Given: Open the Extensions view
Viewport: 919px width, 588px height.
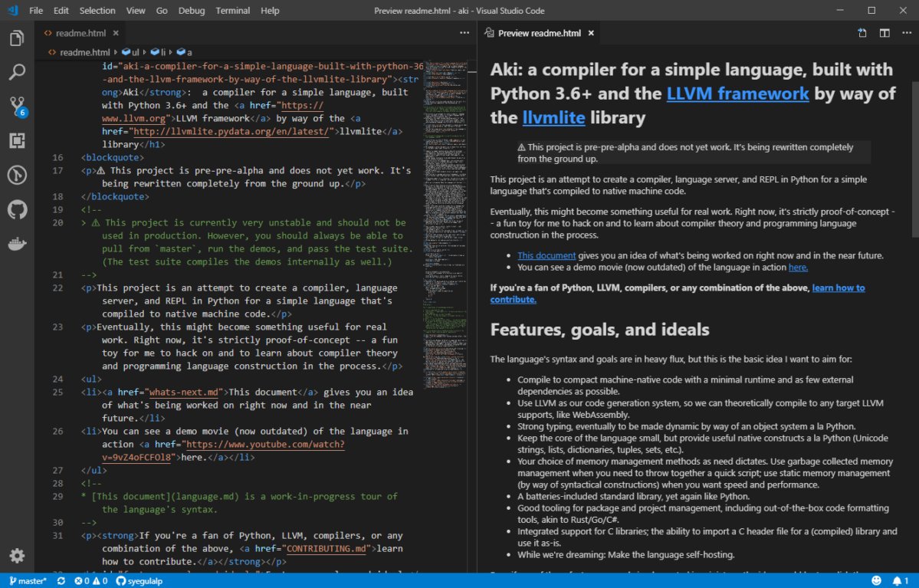Looking at the screenshot, I should (x=17, y=140).
